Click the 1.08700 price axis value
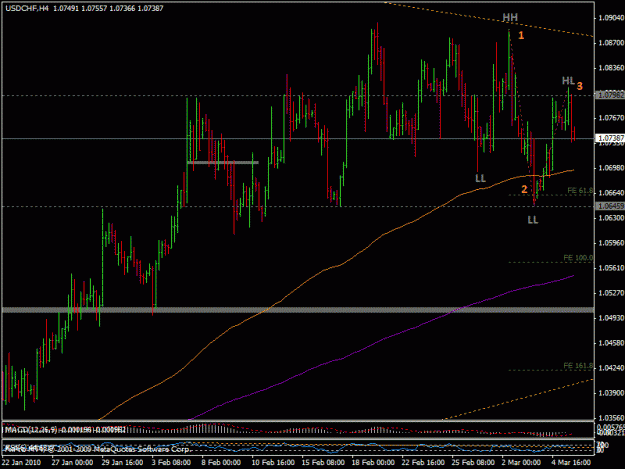This screenshot has width=625, height=469. pyautogui.click(x=611, y=43)
